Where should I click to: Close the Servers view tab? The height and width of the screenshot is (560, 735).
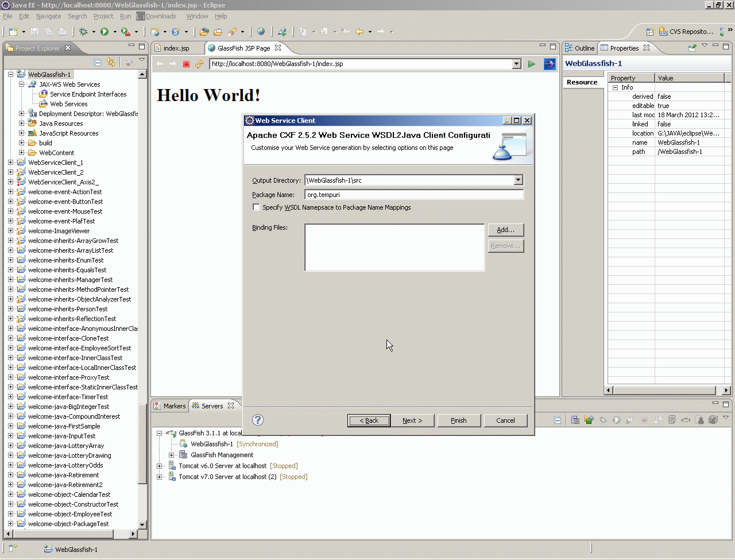[x=231, y=405]
